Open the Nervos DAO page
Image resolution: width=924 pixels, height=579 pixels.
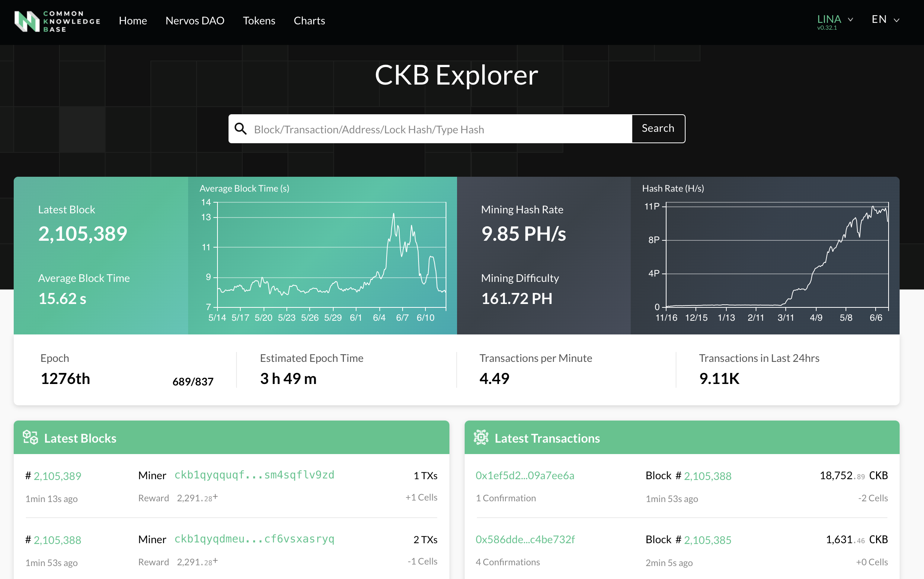coord(195,21)
